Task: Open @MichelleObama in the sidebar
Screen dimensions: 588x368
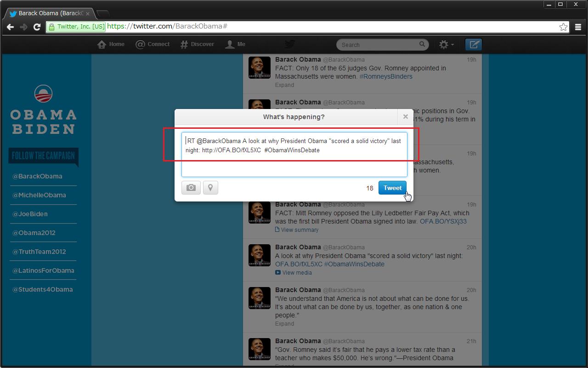Action: tap(39, 195)
